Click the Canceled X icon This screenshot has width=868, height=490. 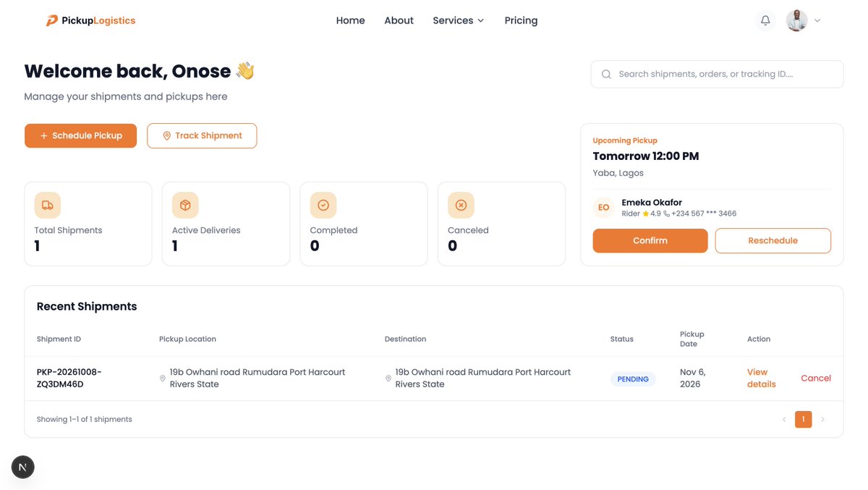pyautogui.click(x=461, y=205)
